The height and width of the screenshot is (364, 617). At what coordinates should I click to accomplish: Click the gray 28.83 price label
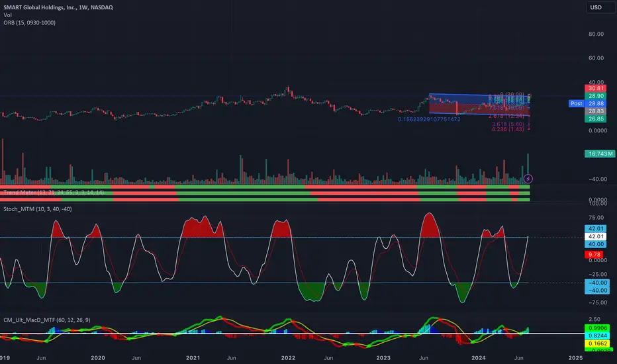tap(596, 111)
